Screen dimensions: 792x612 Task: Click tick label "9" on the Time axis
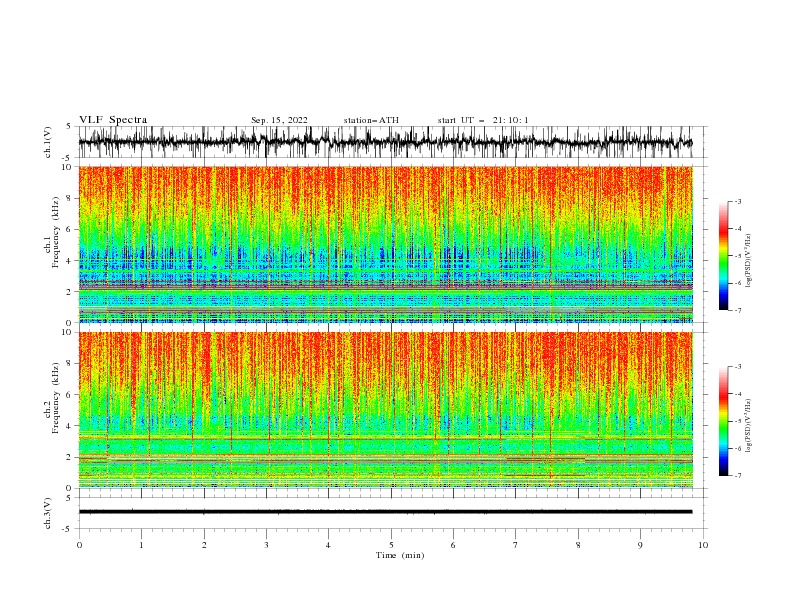[640, 545]
